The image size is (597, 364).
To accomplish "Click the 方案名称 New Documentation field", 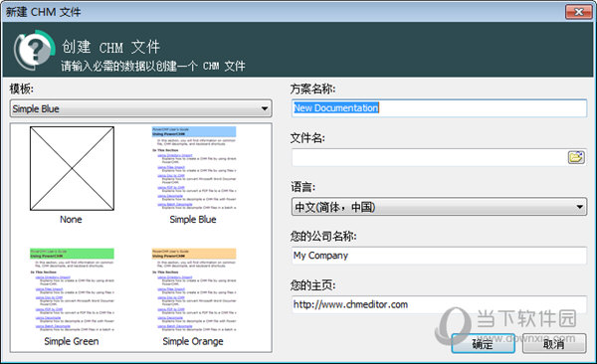I will 439,108.
